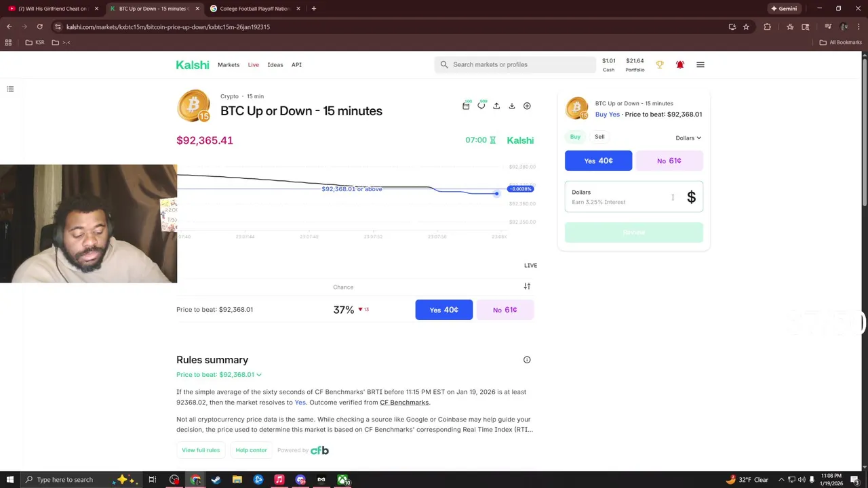868x488 pixels.
Task: Open a new browser tab
Action: 313,9
